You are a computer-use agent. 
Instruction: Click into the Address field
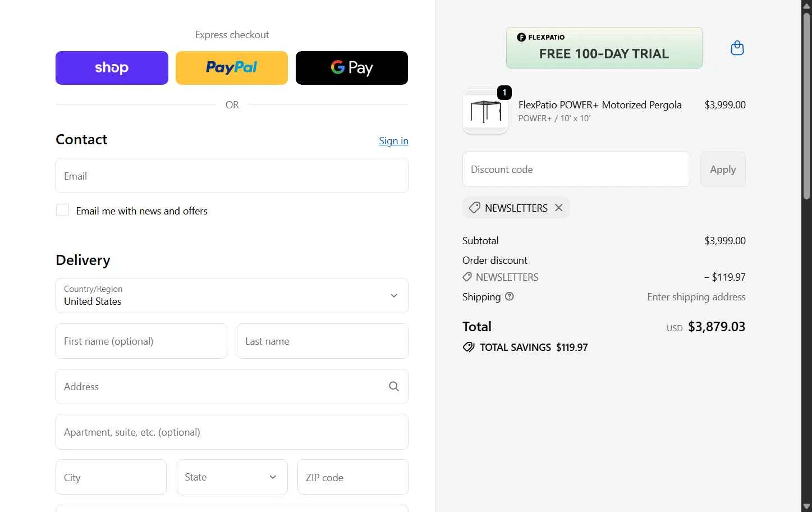tap(232, 387)
